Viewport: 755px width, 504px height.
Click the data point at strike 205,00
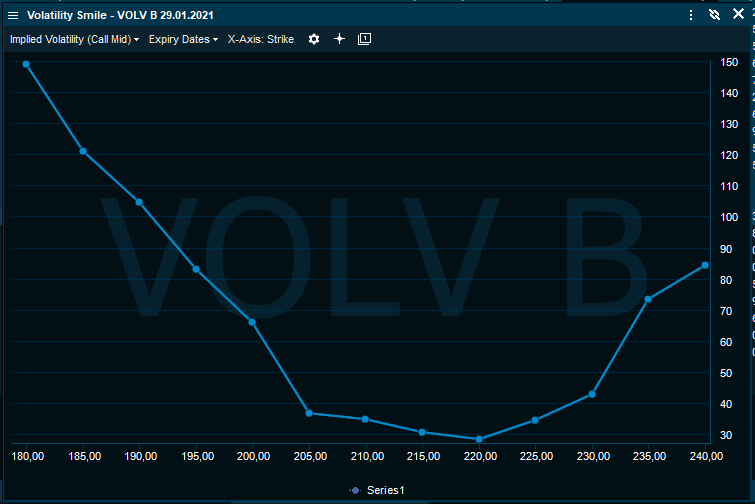[309, 413]
